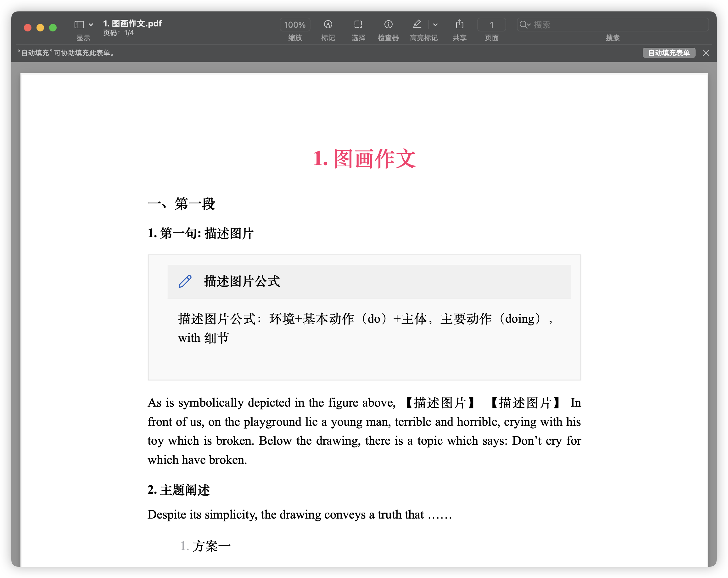Viewport: 728px width, 578px height.
Task: Expand highlight color options chevron
Action: click(x=435, y=25)
